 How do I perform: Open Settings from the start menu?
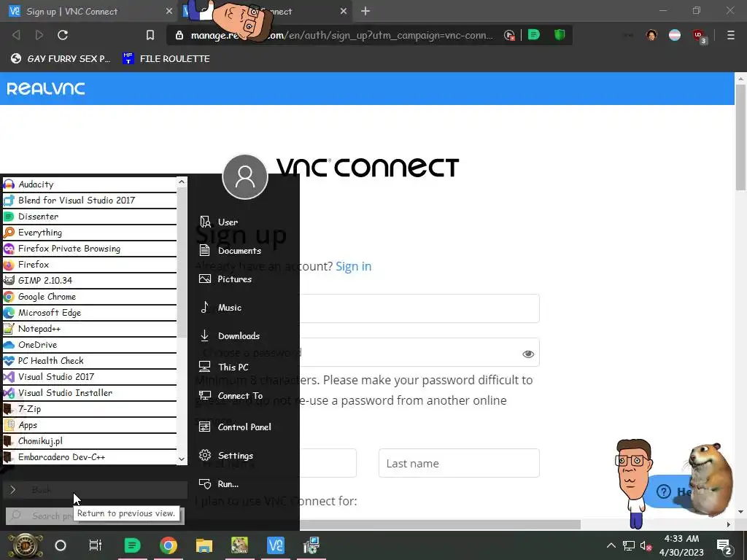226,455
